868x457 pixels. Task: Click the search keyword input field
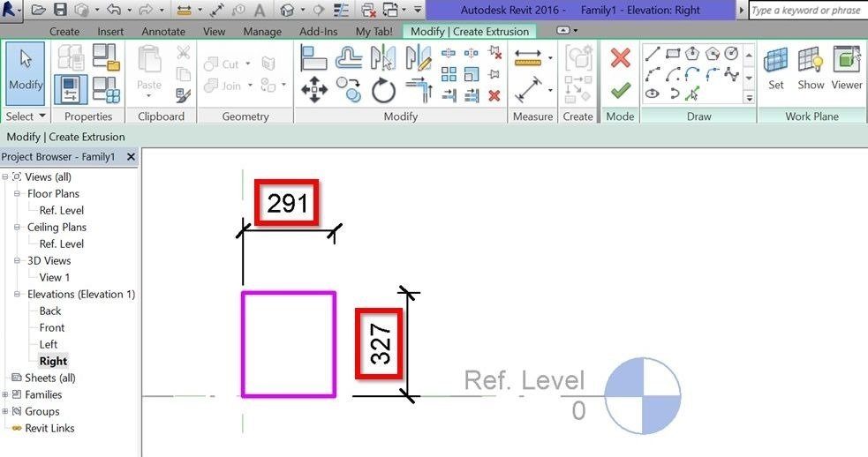[x=808, y=10]
